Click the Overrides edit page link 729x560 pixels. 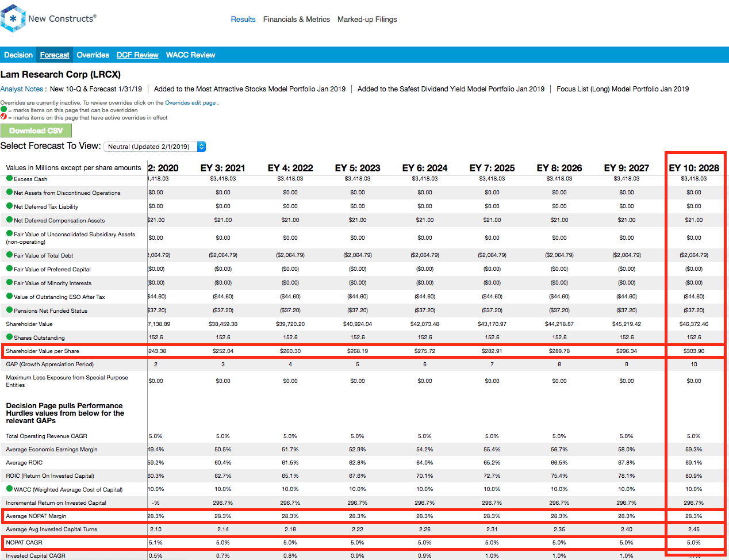[190, 102]
